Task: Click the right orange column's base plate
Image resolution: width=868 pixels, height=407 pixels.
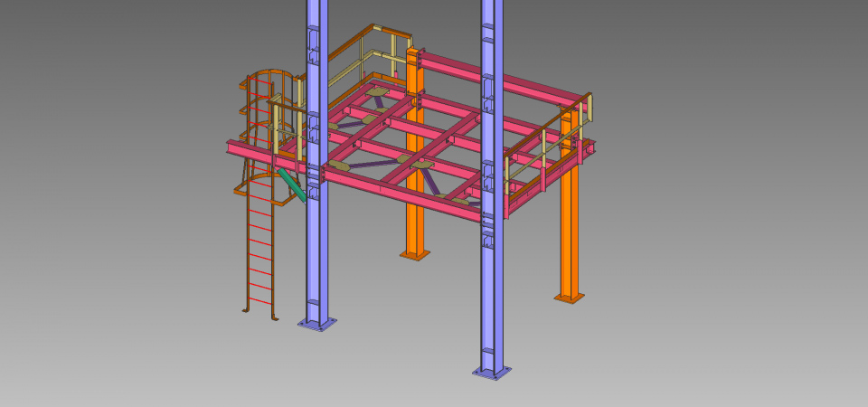Action: click(570, 296)
